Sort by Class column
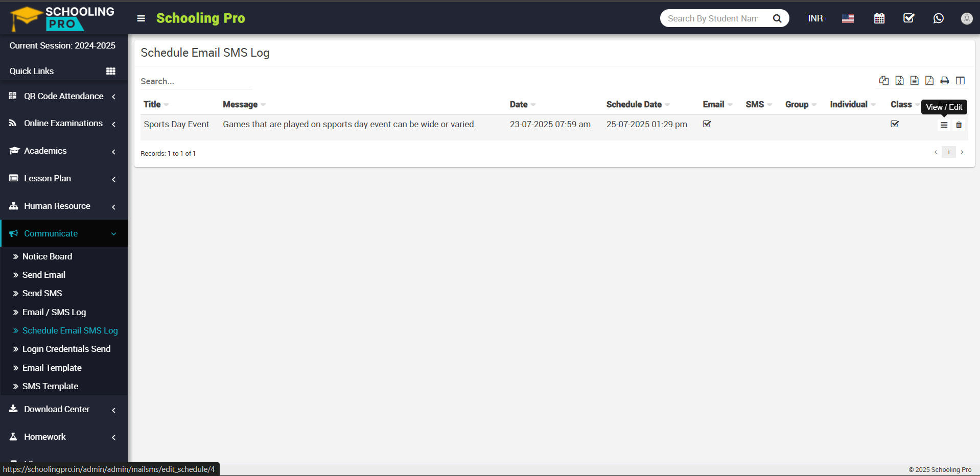 click(x=905, y=104)
